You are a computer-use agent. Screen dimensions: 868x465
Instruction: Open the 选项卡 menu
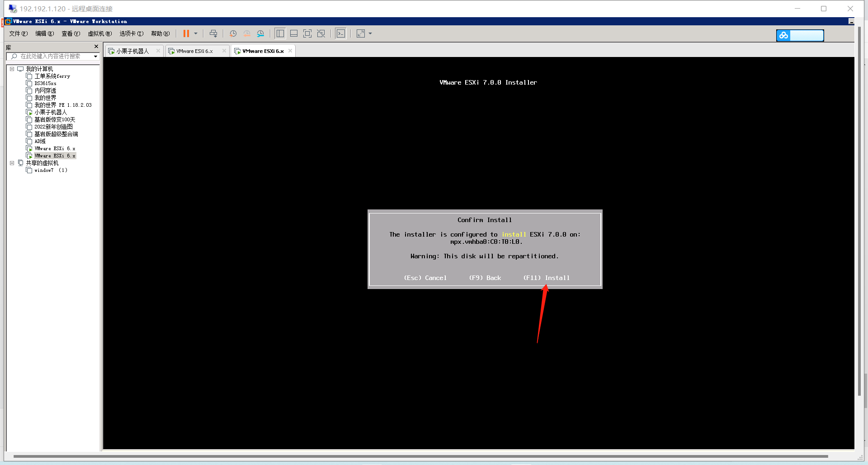click(x=132, y=33)
